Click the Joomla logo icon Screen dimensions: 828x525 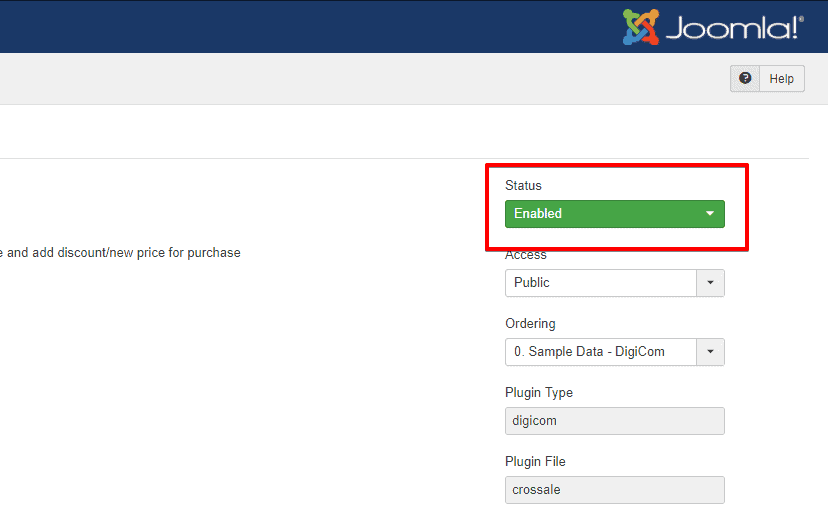coord(641,27)
